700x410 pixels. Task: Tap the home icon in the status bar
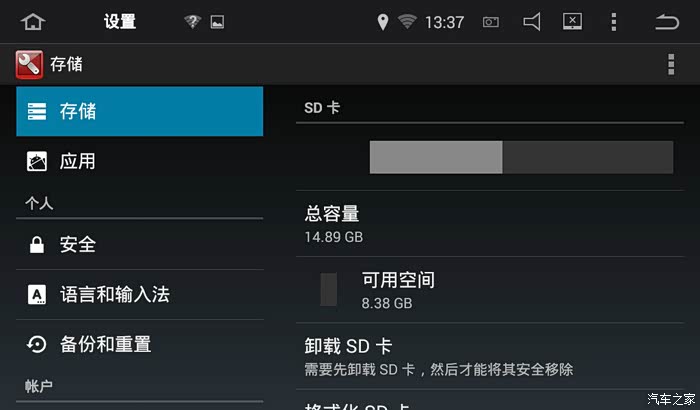[33, 21]
